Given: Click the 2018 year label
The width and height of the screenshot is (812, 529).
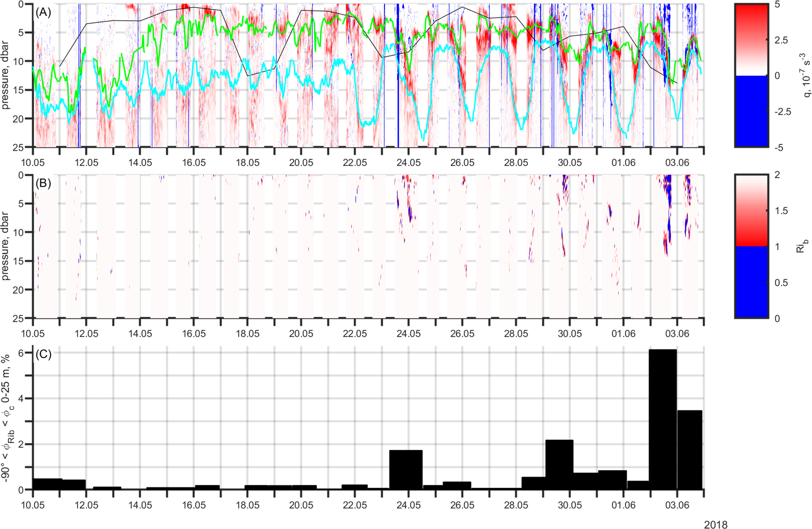Looking at the screenshot, I should [715, 524].
